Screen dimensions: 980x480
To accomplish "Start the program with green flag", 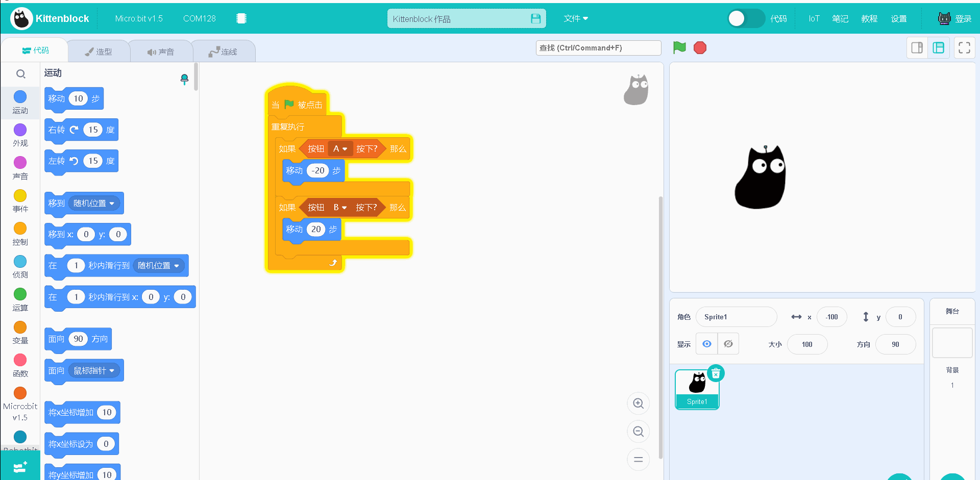I will (x=679, y=47).
